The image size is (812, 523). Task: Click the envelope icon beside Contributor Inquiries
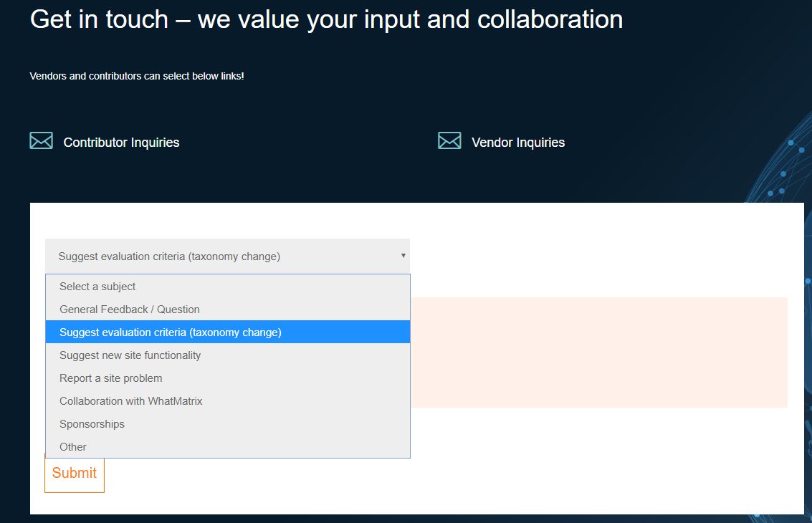pyautogui.click(x=41, y=141)
